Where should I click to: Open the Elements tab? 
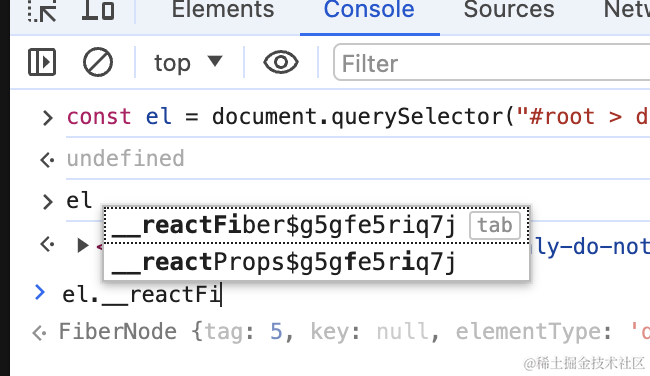[223, 10]
